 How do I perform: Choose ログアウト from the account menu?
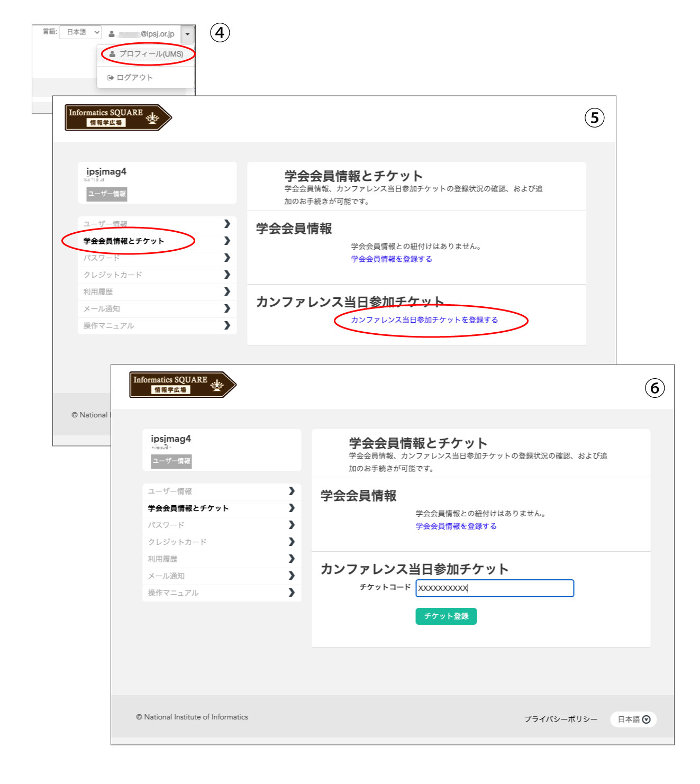tap(134, 78)
